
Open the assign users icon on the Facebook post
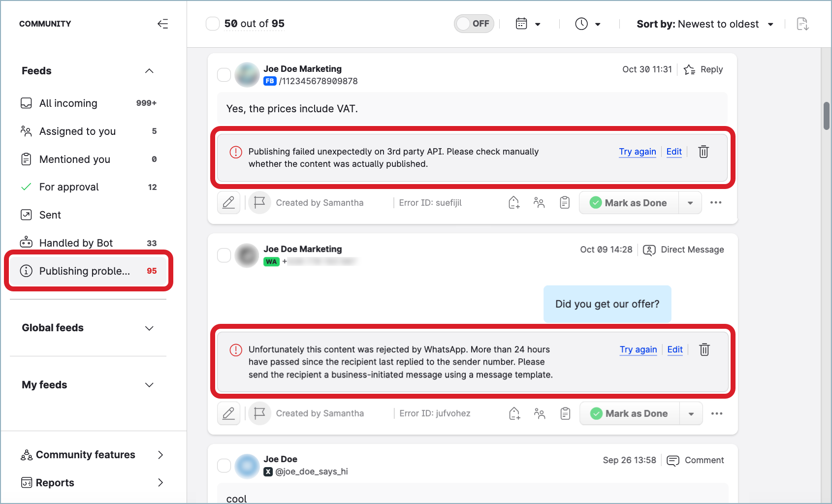(x=539, y=203)
